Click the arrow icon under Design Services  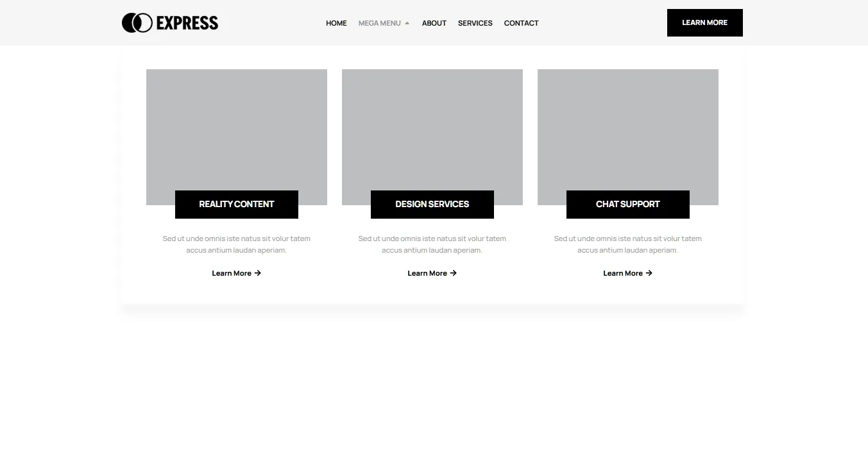coord(454,273)
